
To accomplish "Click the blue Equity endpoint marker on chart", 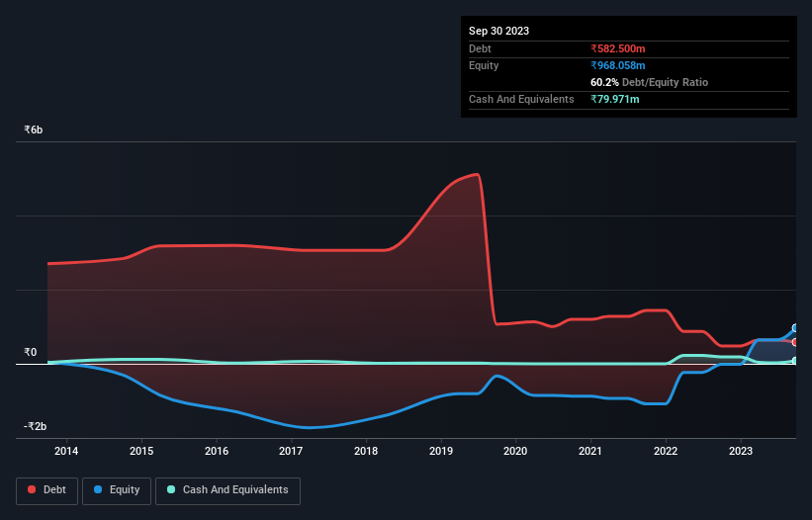I will [x=795, y=328].
